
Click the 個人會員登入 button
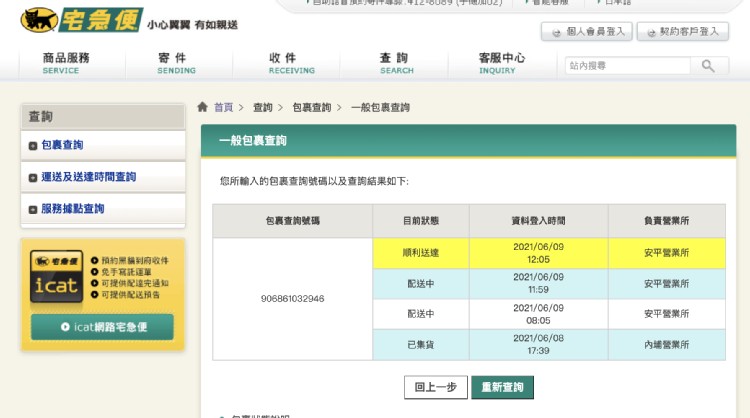(x=587, y=32)
